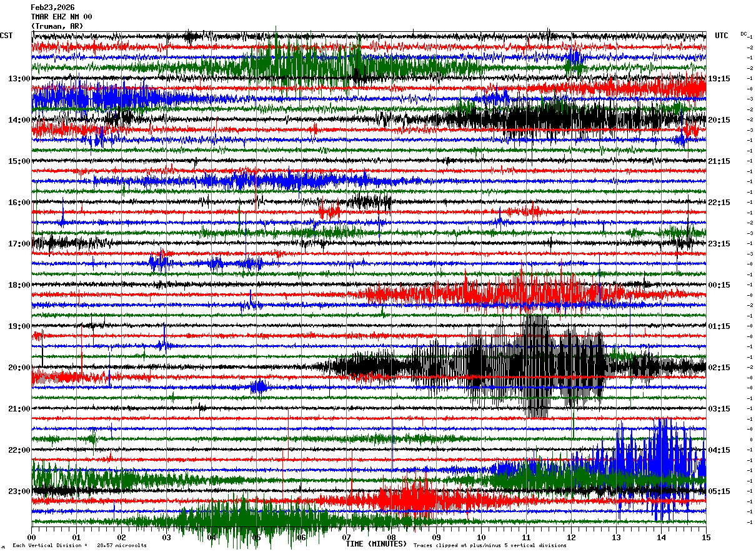Click minute tick label 06 on time axis

point(301,537)
